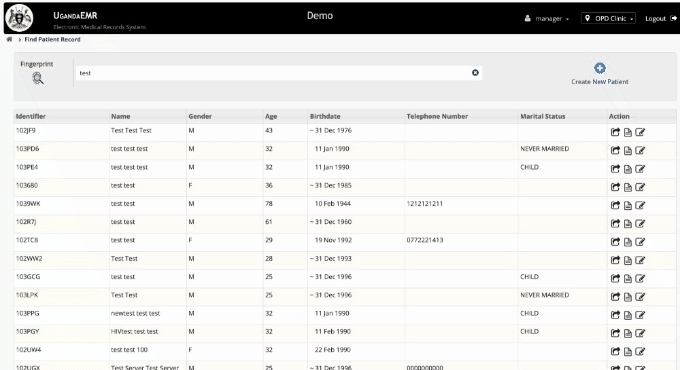Click document action icon for patient 103GCG
Image resolution: width=680 pixels, height=370 pixels.
(x=628, y=278)
